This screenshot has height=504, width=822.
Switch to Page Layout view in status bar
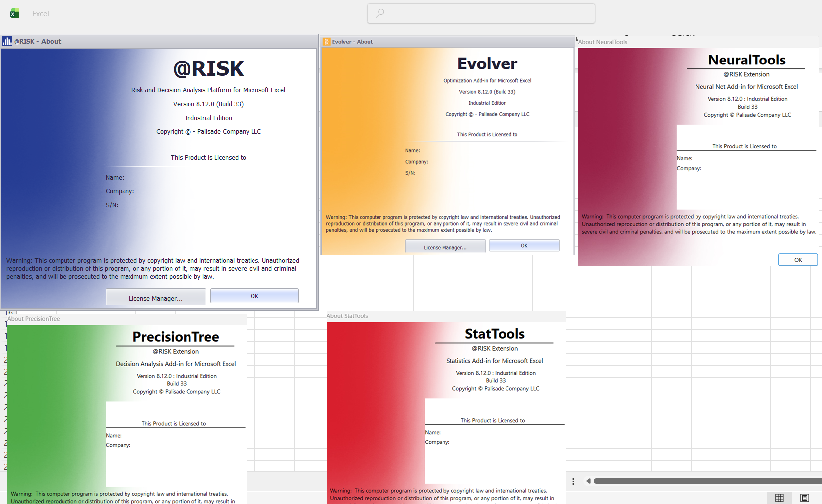point(805,498)
